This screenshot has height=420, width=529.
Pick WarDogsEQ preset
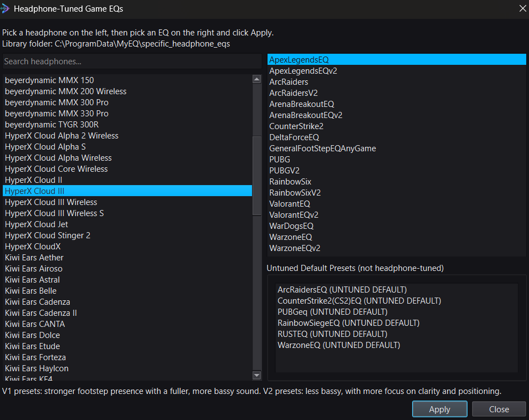pos(397,226)
